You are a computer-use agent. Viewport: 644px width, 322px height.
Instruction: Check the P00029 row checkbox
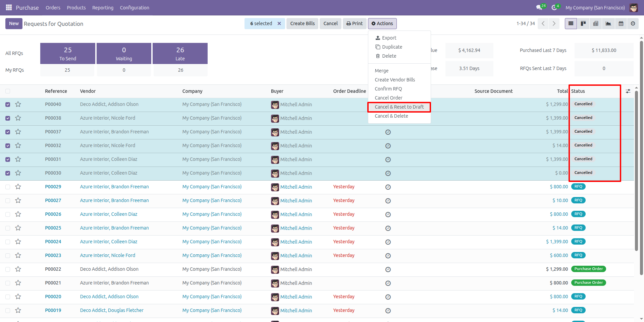point(8,187)
